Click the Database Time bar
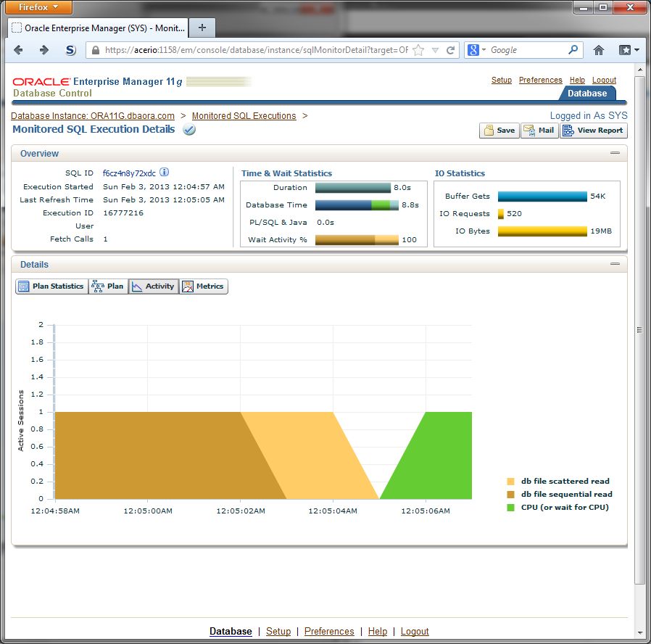 point(357,205)
